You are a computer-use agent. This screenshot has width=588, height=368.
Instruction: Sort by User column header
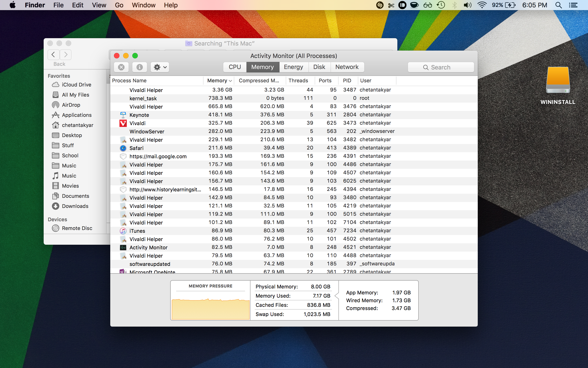click(x=377, y=80)
